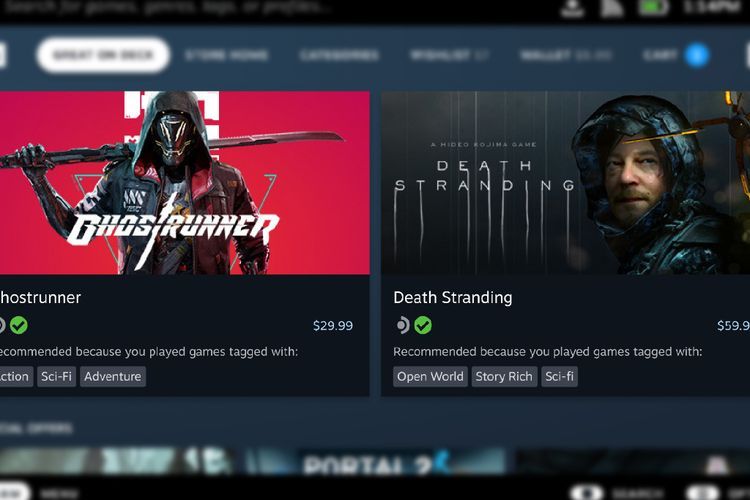Click the blue cart count badge
Viewport: 750px width, 500px height.
[696, 55]
